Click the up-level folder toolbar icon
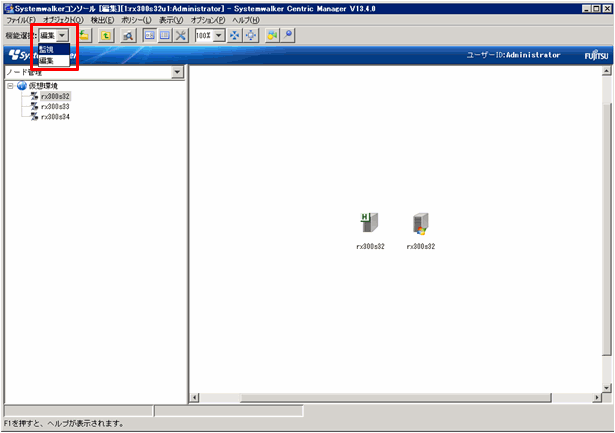Screen dimensions: 615x433 click(x=106, y=35)
